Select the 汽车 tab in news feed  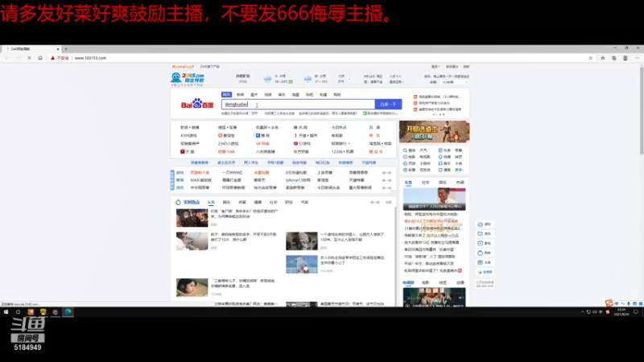(304, 203)
